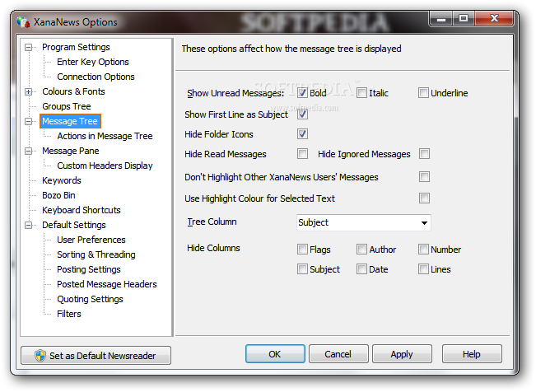Hide the Author column checkbox
Screen dimensions: 536x392
(x=361, y=249)
